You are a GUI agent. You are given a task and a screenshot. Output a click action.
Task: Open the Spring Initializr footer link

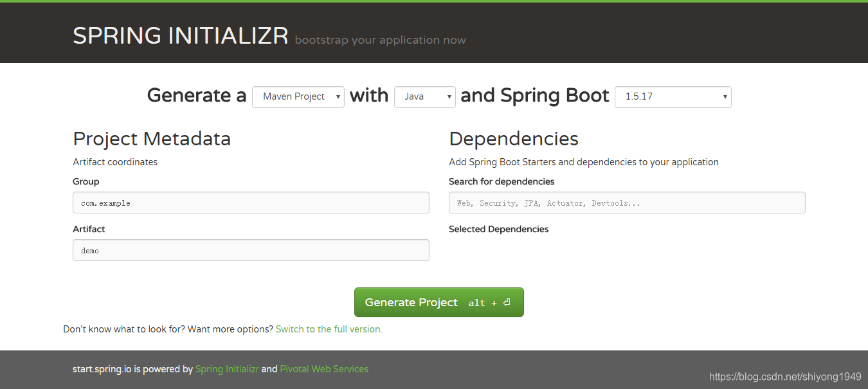pos(227,369)
